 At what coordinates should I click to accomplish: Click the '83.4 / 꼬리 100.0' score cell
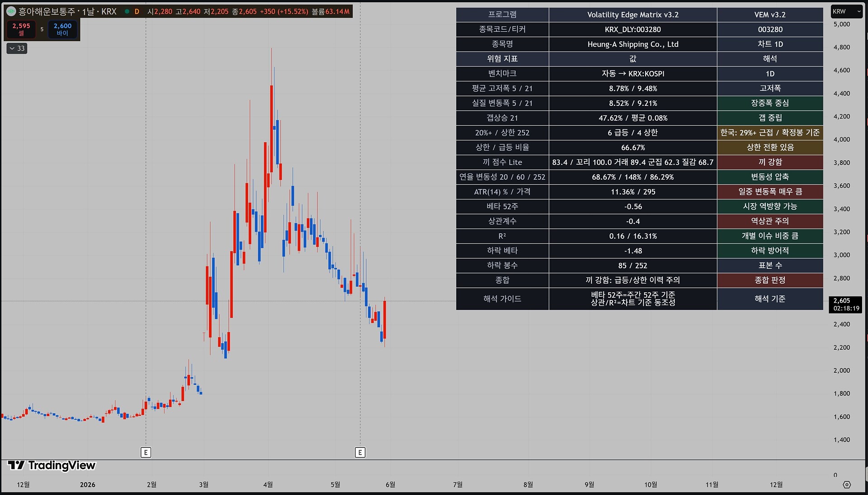(x=633, y=162)
